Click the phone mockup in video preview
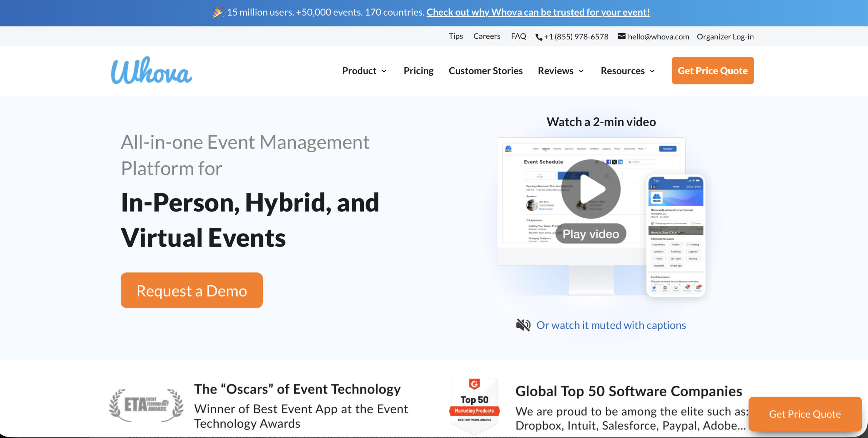The height and width of the screenshot is (438, 868). click(675, 235)
